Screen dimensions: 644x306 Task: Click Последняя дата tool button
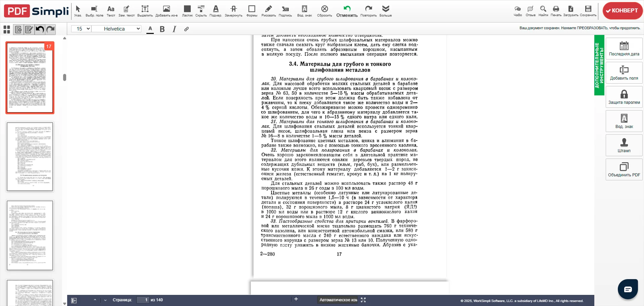click(x=624, y=49)
